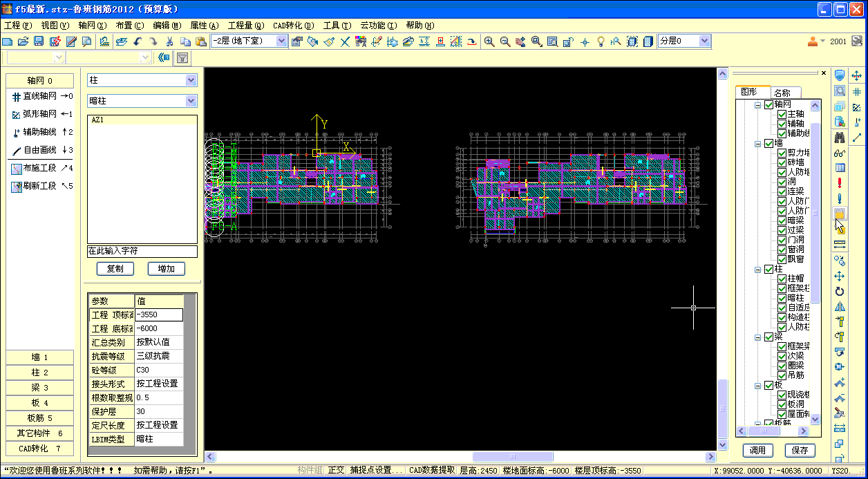
Task: Click the 复制 button
Action: [x=115, y=269]
